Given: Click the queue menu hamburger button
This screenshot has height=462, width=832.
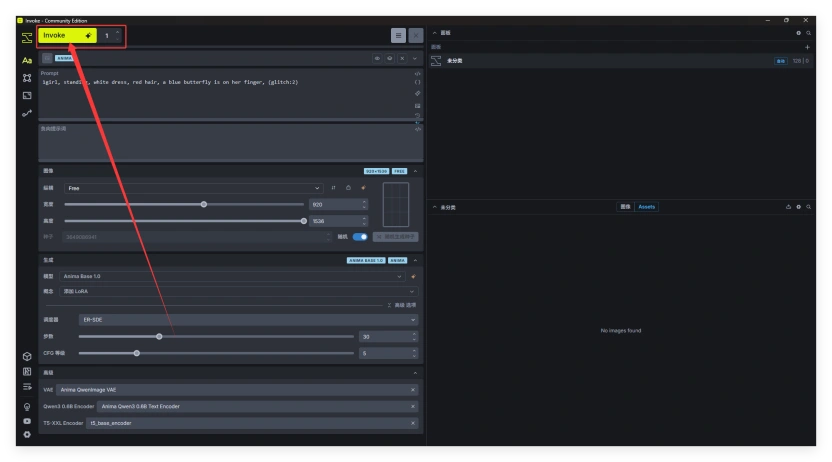Looking at the screenshot, I should click(398, 36).
